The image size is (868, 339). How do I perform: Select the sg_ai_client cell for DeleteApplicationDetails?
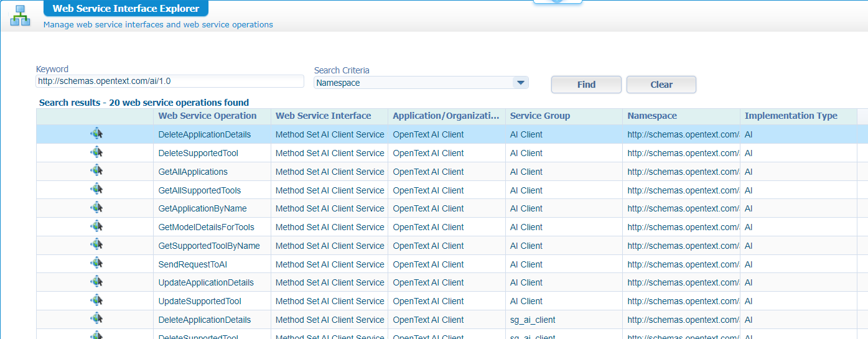pos(533,320)
